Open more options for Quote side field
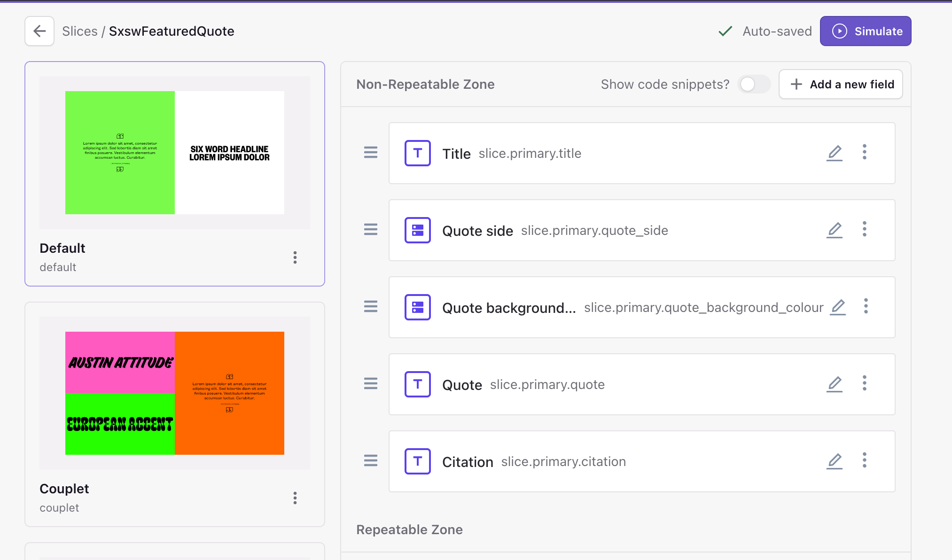 865,229
